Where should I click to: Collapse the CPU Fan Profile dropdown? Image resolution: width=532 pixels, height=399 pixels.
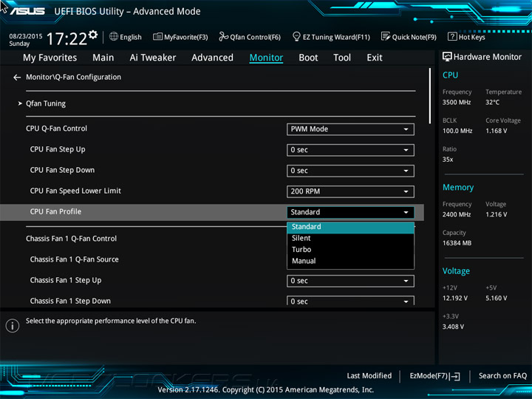350,212
